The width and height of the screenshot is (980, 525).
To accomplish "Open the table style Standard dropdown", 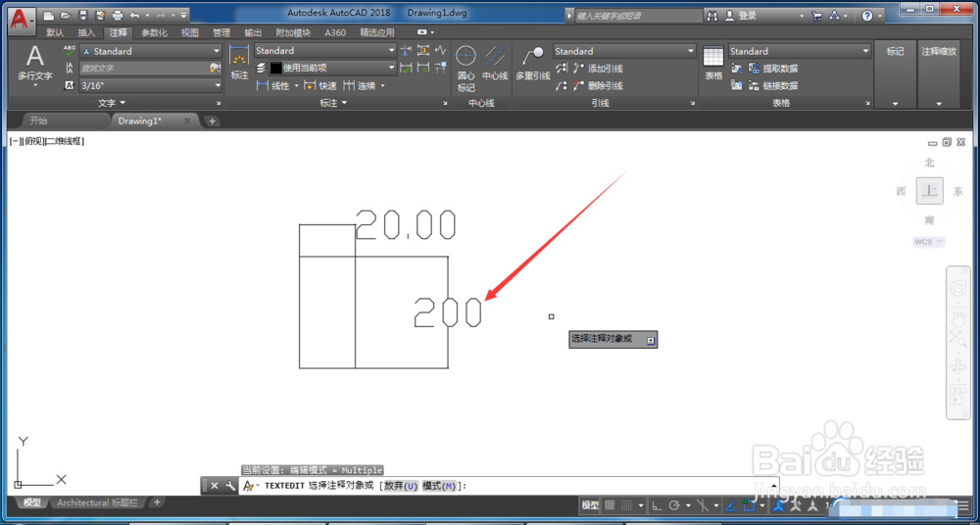I will [800, 51].
